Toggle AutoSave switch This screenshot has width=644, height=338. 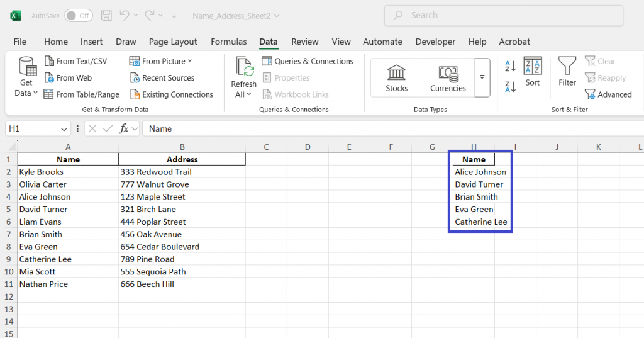click(79, 16)
